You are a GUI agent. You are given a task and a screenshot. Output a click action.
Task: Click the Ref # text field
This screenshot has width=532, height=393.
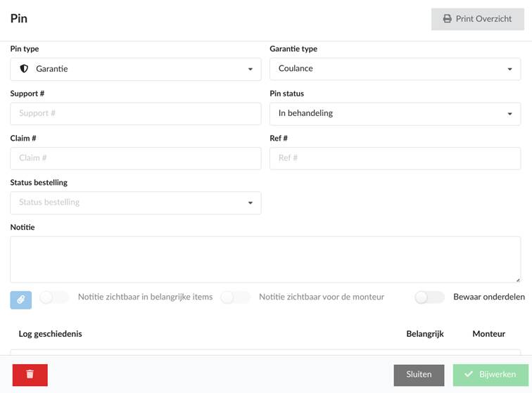pyautogui.click(x=395, y=158)
